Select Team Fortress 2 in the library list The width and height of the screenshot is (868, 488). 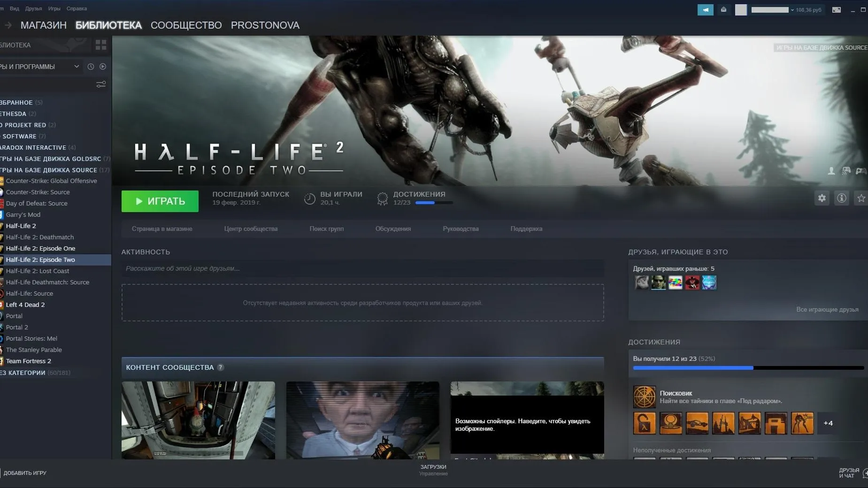[x=29, y=361]
